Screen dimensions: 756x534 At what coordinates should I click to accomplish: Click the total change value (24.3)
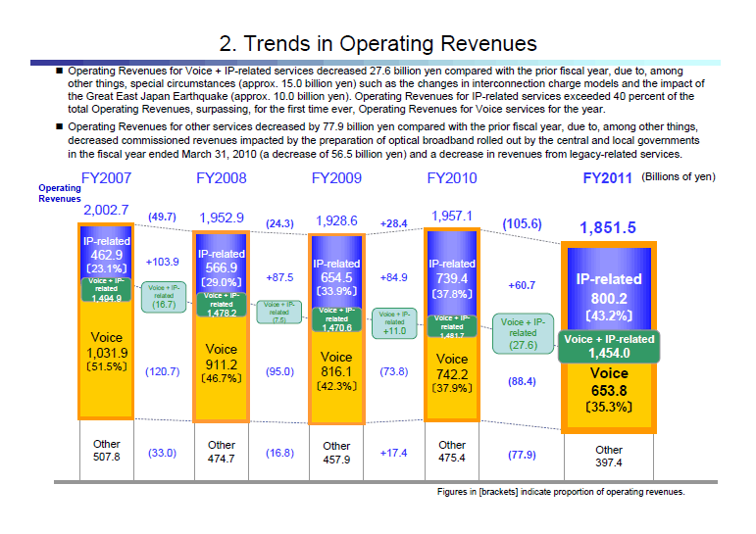[279, 223]
